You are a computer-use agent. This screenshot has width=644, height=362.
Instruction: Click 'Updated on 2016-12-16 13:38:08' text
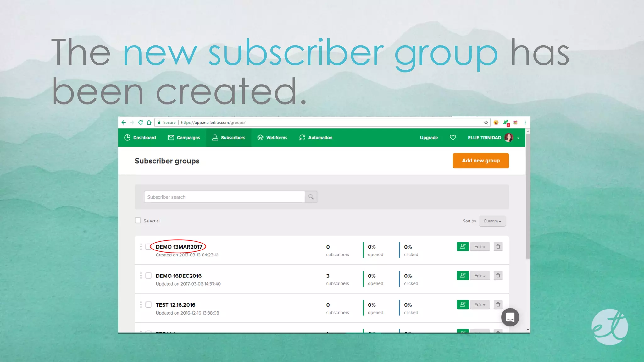tap(187, 313)
